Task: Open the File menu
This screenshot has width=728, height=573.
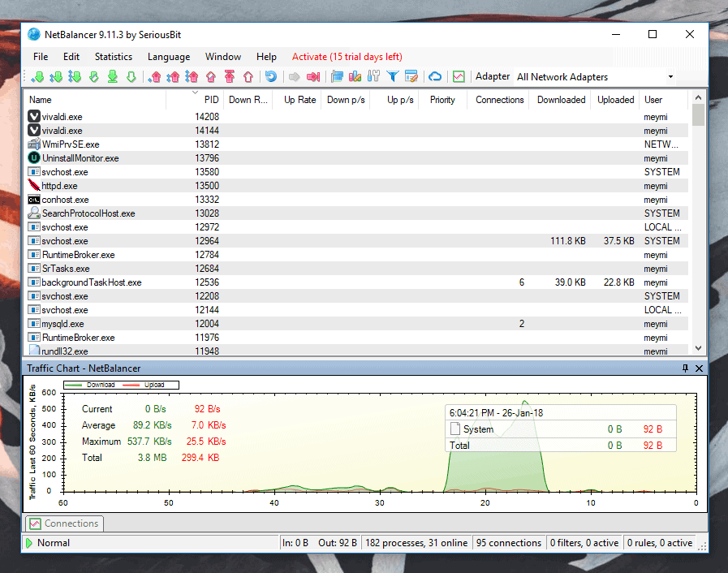Action: pos(41,57)
